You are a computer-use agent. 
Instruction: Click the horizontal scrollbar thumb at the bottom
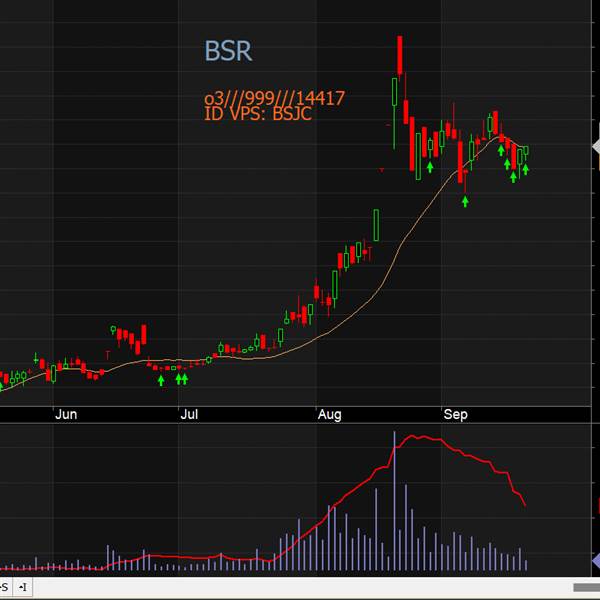coord(587,587)
